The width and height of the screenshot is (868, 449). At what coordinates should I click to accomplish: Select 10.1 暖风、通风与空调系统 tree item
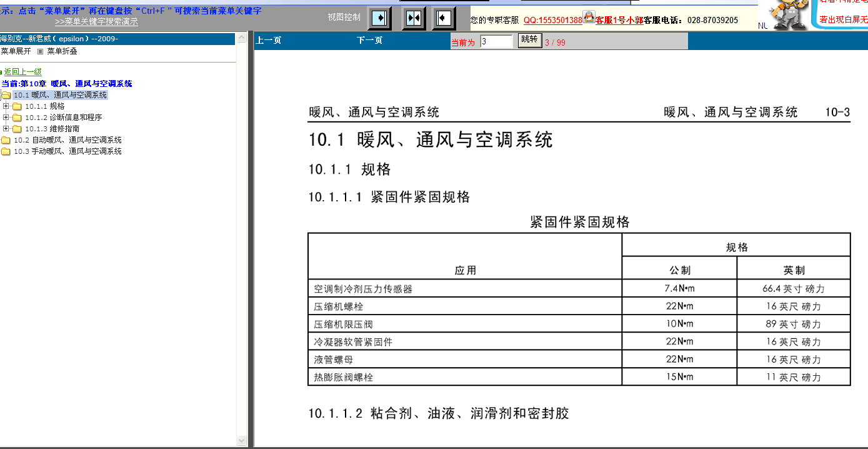pyautogui.click(x=60, y=95)
